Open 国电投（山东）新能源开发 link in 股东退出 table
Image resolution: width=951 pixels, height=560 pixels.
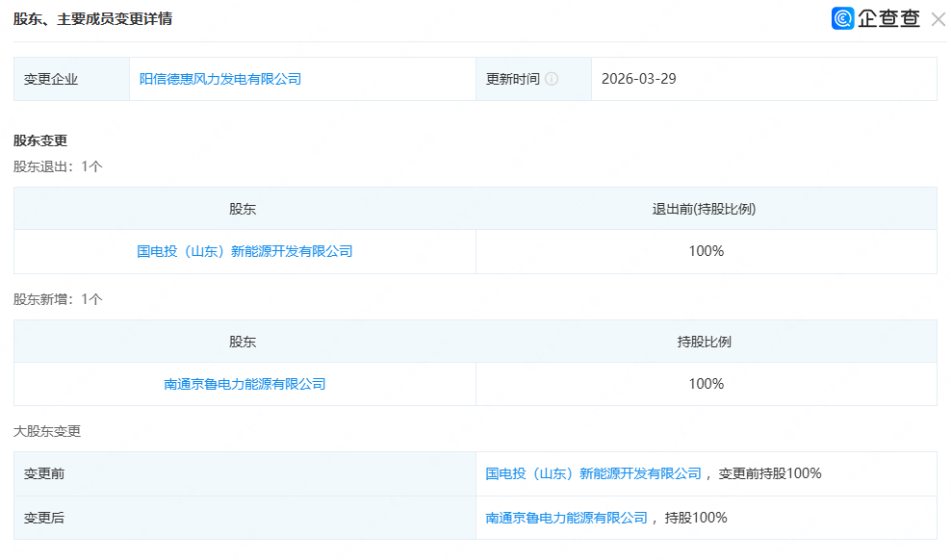point(244,251)
